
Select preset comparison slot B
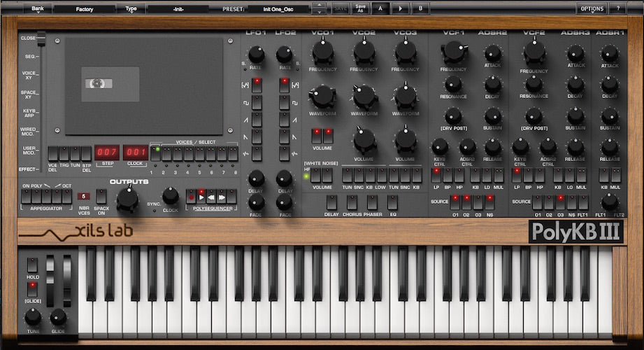(420, 8)
